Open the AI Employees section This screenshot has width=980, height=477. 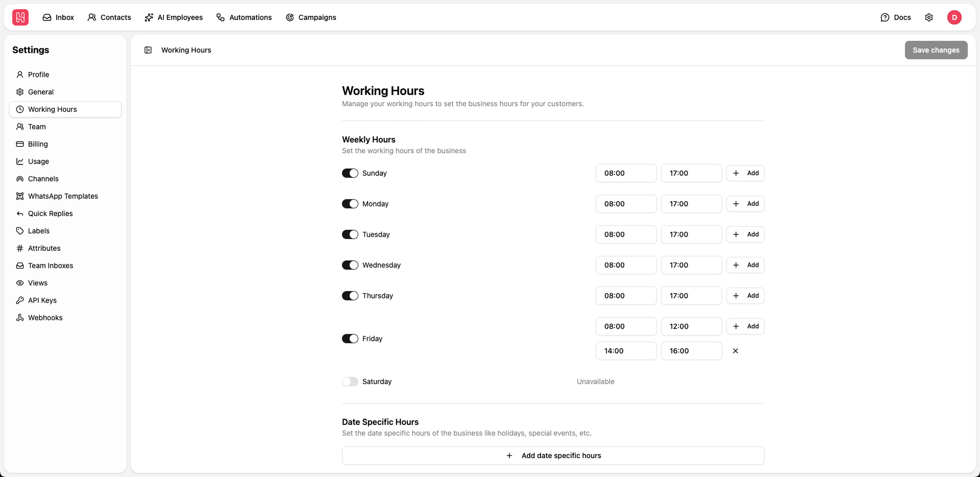click(x=174, y=17)
